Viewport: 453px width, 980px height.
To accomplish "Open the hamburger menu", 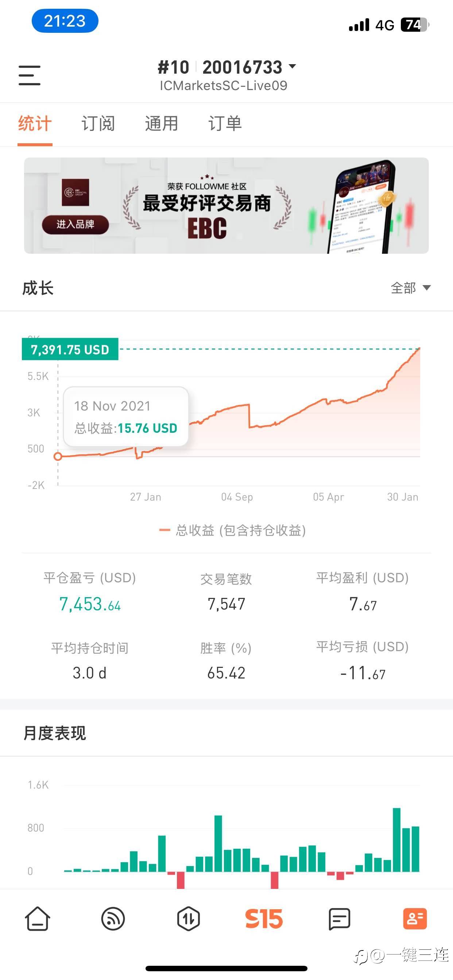I will 29,75.
